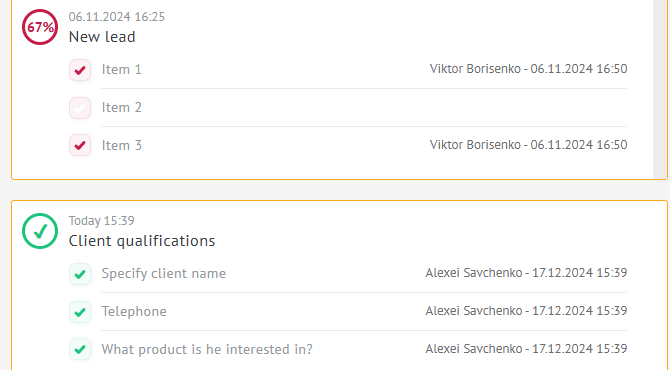
Task: Click the 67% progress circle icon
Action: coord(40,27)
